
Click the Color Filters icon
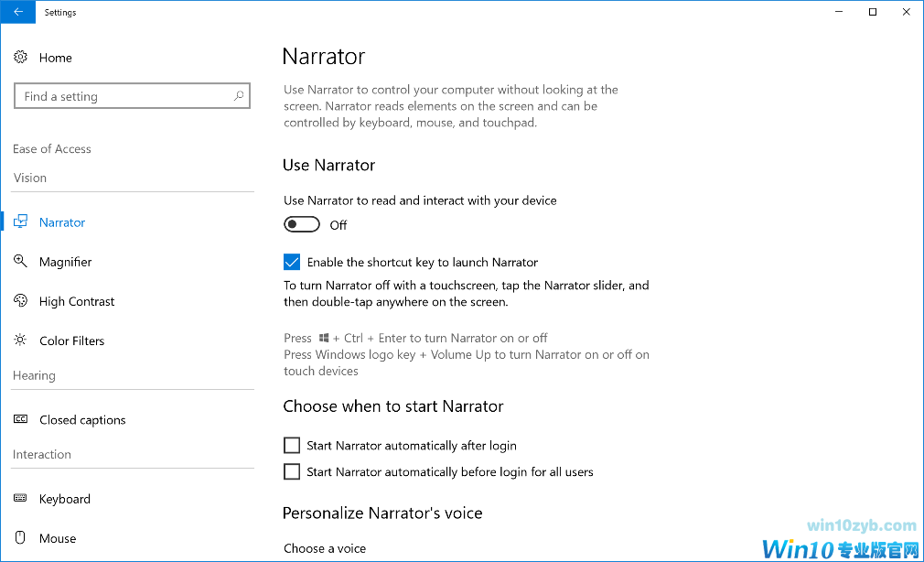[x=20, y=340]
